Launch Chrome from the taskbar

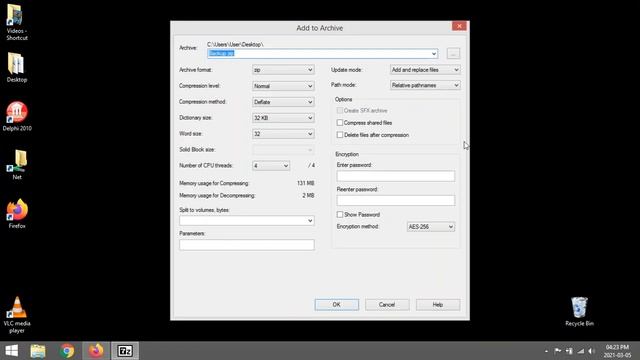tap(67, 351)
